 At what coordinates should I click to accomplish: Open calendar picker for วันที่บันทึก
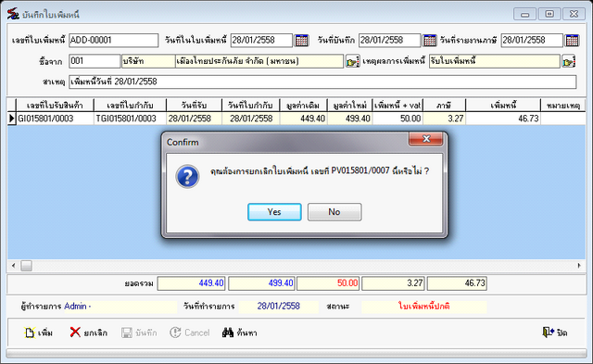click(429, 40)
